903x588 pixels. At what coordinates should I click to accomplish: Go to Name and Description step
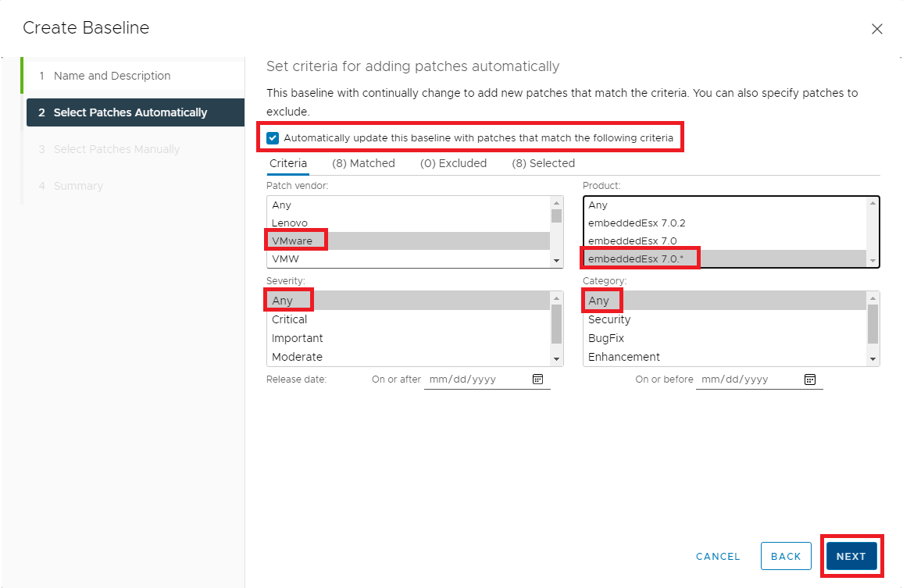[112, 76]
